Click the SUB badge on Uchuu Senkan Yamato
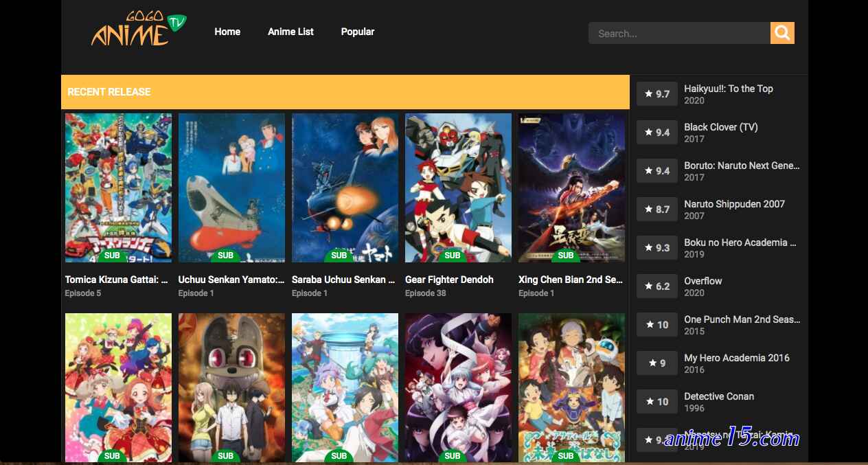 pos(225,256)
